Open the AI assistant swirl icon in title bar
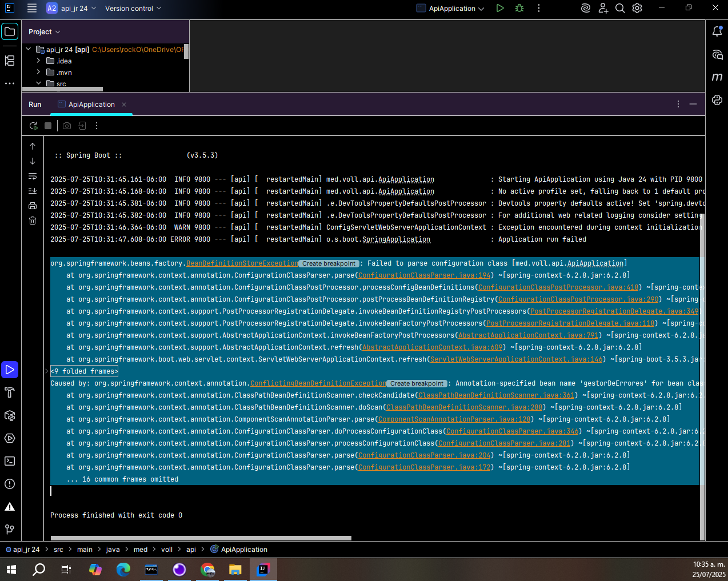The image size is (728, 581). [586, 8]
